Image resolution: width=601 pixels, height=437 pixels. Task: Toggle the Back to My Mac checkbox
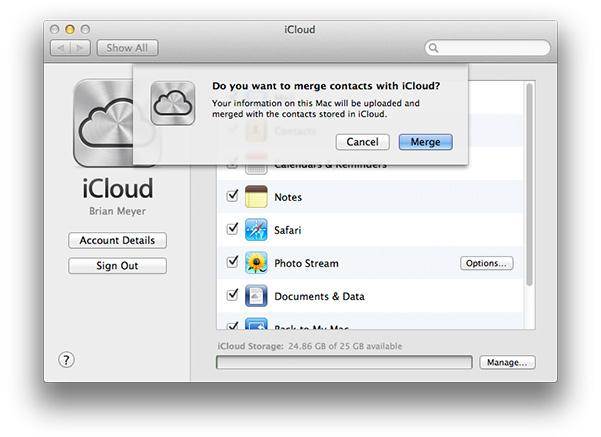232,326
